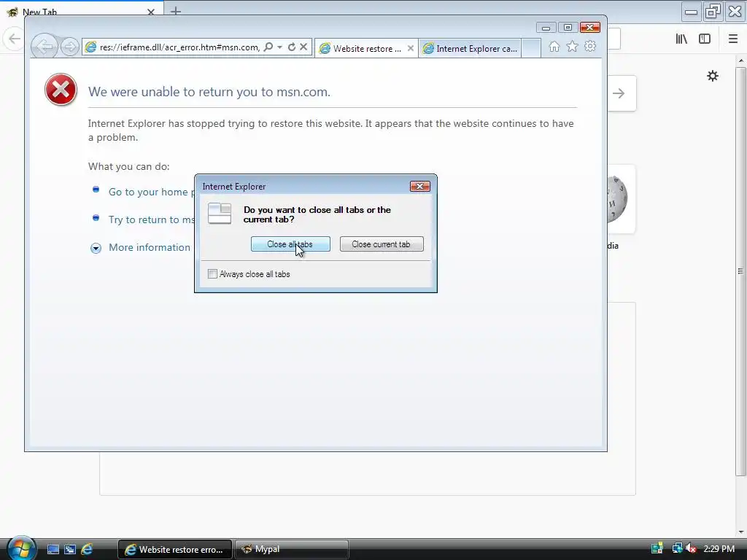Click the colored flag tray icon

(657, 548)
